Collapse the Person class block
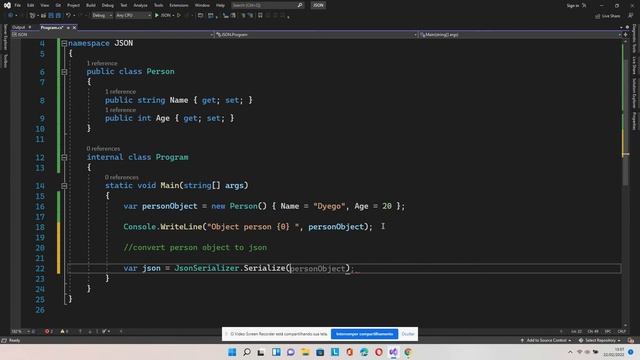This screenshot has width=640, height=360. [64, 72]
